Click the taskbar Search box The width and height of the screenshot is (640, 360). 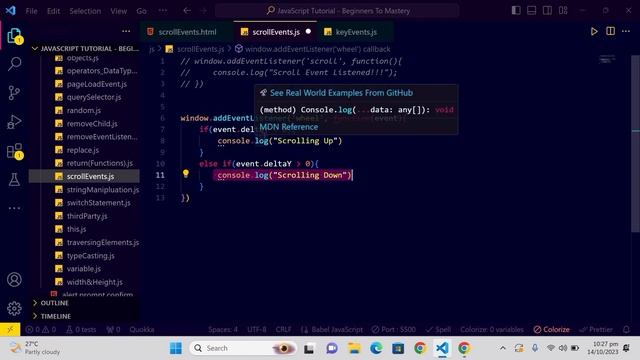click(243, 348)
